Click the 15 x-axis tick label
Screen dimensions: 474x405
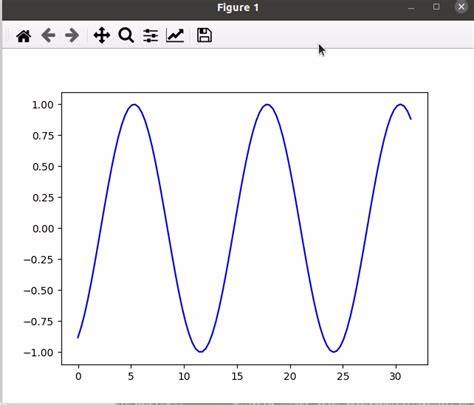pos(237,376)
